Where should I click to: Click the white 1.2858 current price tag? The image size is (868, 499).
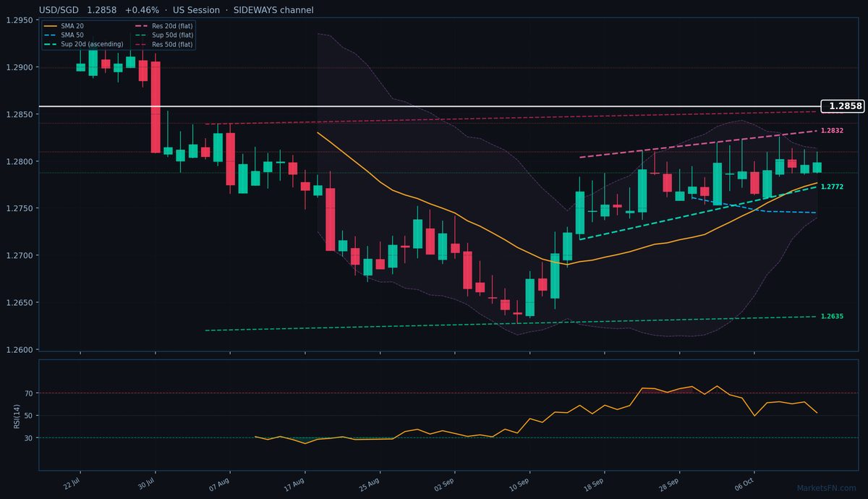point(844,106)
